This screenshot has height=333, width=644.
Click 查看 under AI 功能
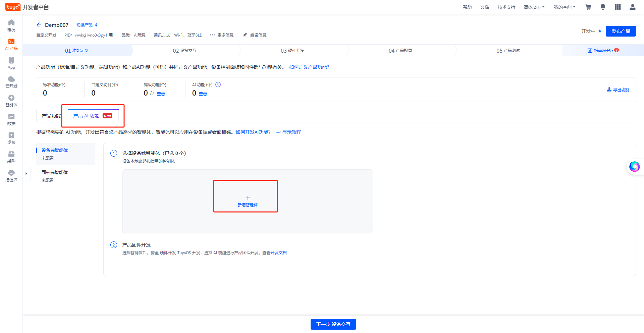(x=203, y=94)
